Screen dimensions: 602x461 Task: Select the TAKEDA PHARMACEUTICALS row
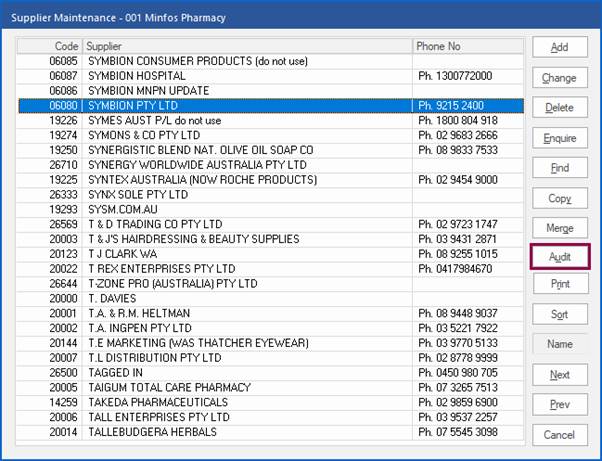pyautogui.click(x=270, y=402)
